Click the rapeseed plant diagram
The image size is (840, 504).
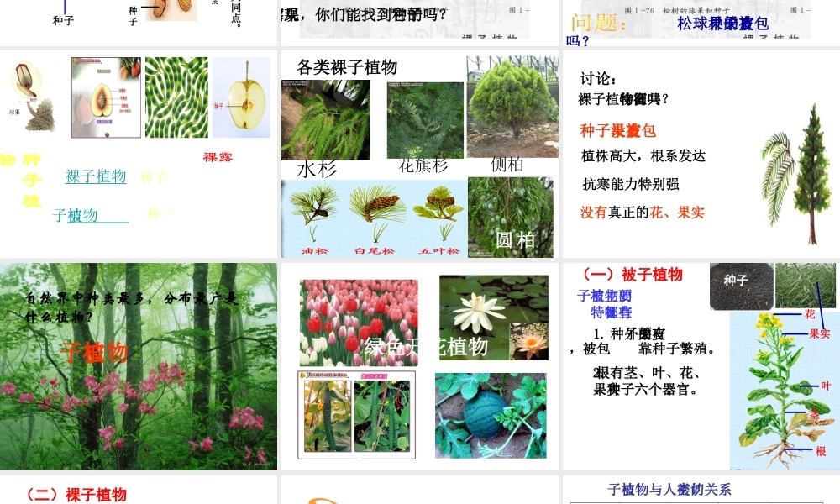784,391
